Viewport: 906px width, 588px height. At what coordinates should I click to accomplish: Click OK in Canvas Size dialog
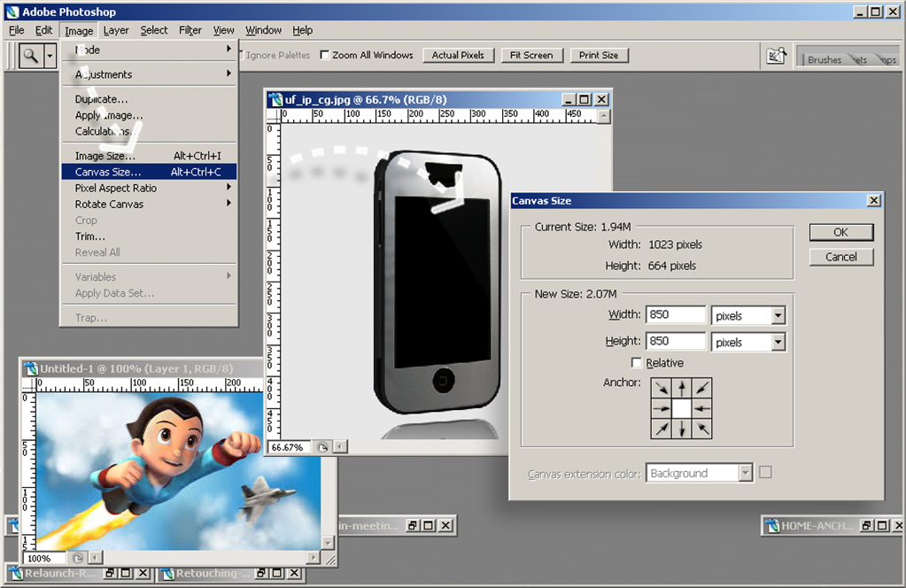[841, 232]
